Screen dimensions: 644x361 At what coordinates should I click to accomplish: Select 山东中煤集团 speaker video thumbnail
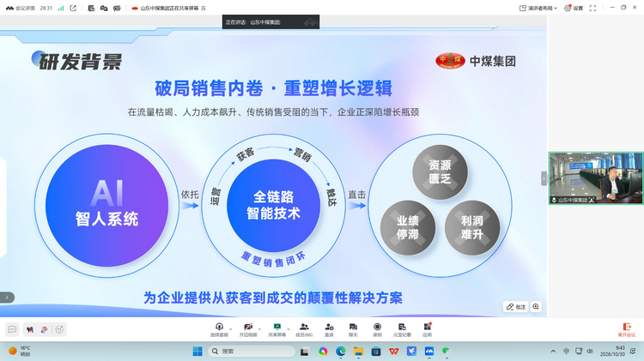coord(596,178)
